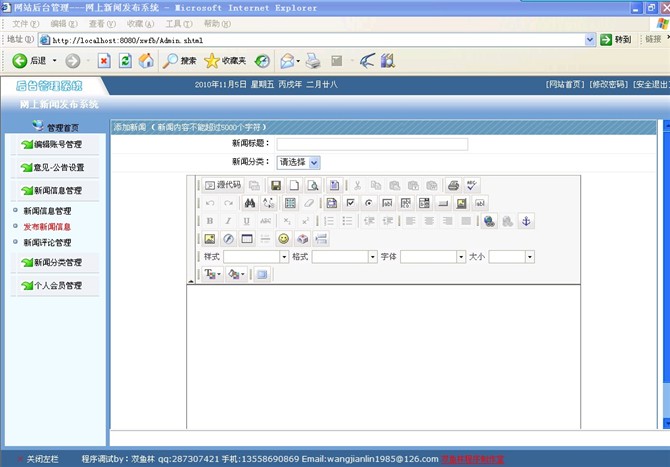Open the 后退 back history dropdown arrow

pos(54,61)
